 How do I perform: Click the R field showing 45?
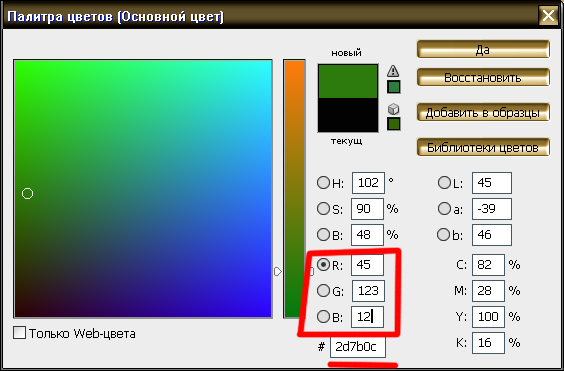367,265
